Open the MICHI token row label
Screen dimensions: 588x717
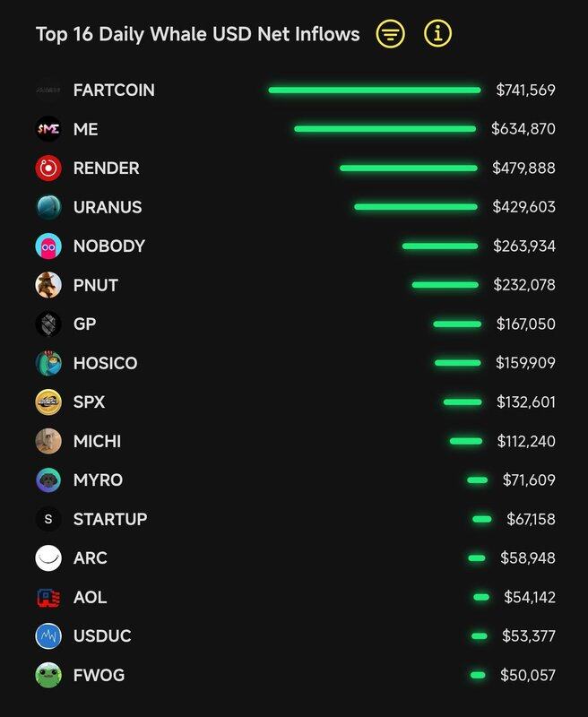97,441
